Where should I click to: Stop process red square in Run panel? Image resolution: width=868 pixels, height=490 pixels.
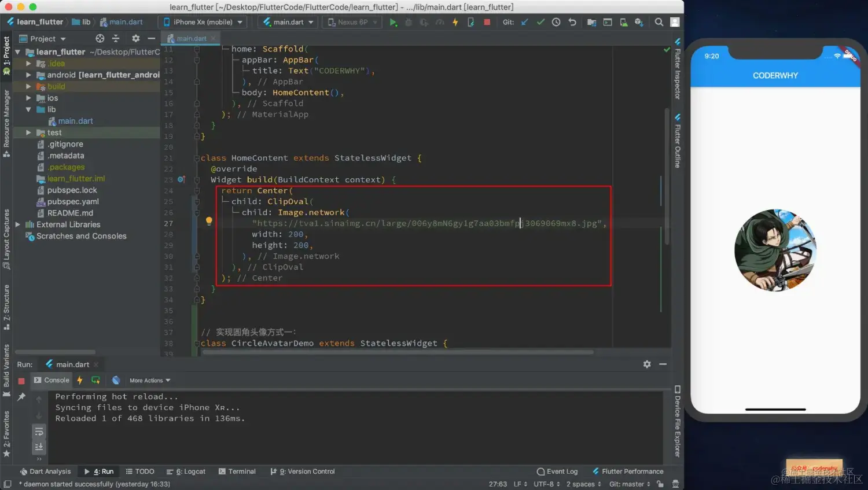coord(21,381)
